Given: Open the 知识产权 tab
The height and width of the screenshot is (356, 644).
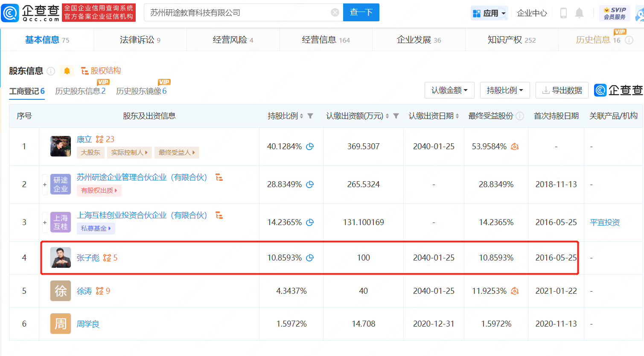Looking at the screenshot, I should pos(511,40).
